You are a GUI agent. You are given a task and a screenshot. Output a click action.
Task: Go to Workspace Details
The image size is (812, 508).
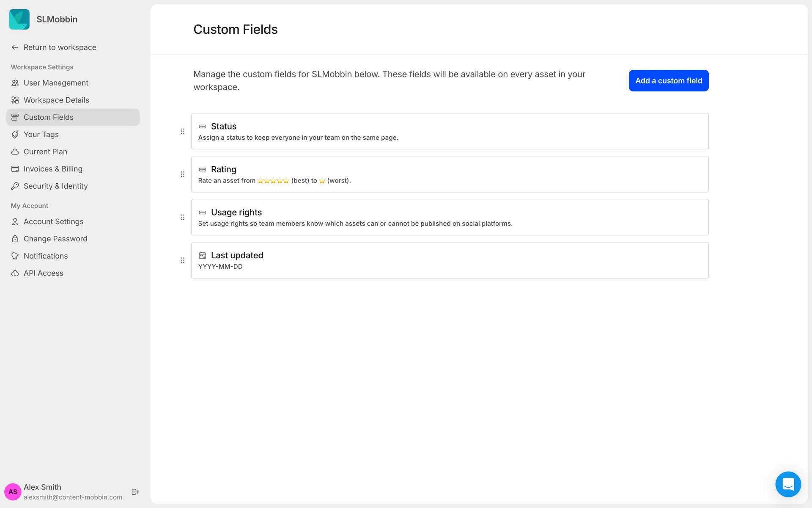[56, 100]
